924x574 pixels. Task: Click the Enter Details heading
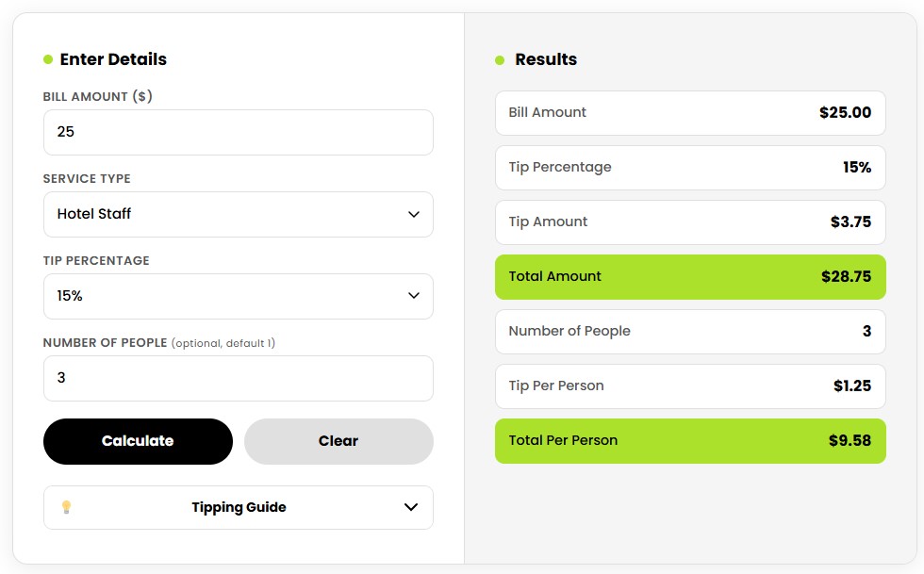[x=112, y=59]
